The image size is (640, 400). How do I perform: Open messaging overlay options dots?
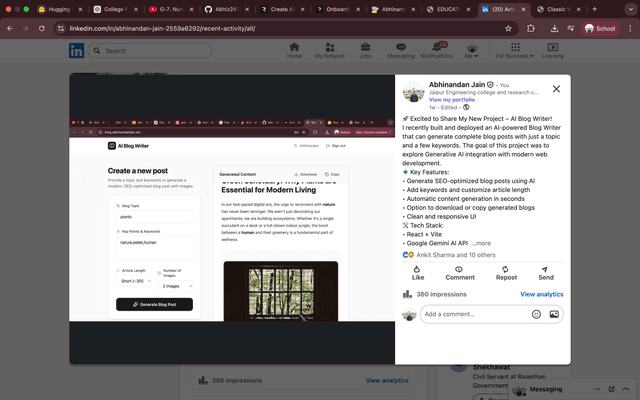[597, 389]
